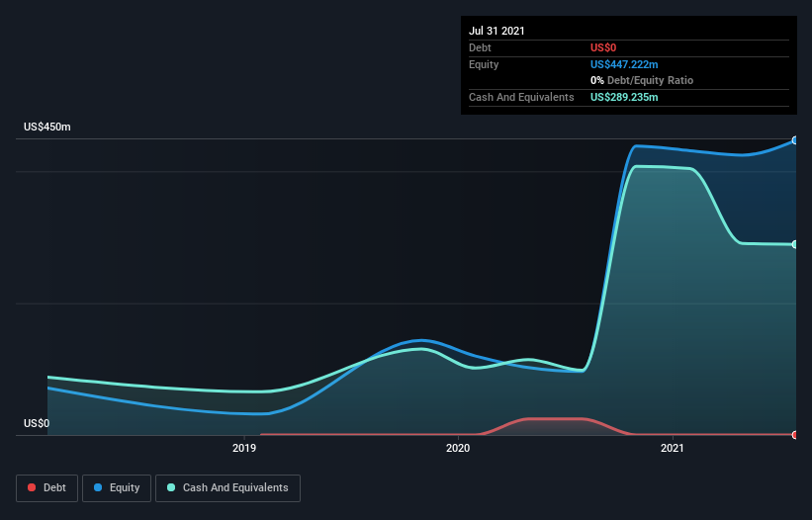Click the 0% Debt/Equity Ratio text
This screenshot has width=812, height=520.
642,80
